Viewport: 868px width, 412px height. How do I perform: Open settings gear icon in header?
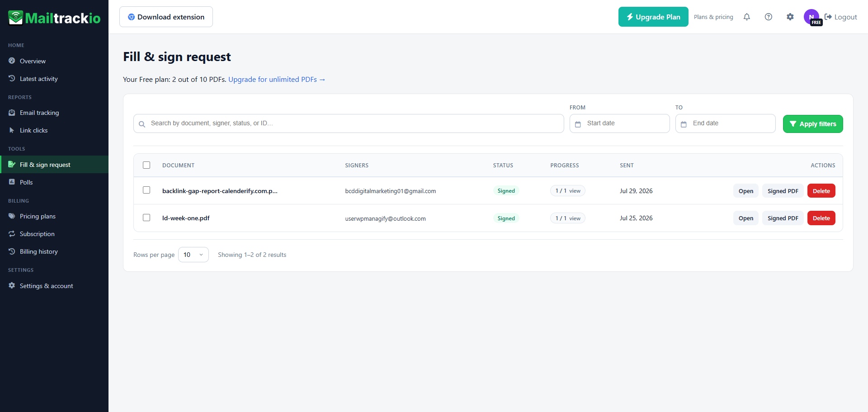click(x=790, y=17)
